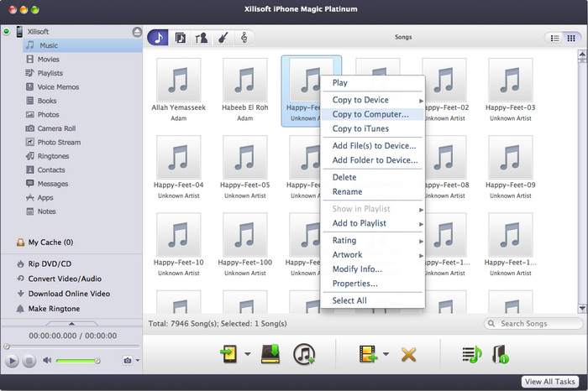Click Copy to Device toolbar icon
This screenshot has width=588, height=391.
229,354
